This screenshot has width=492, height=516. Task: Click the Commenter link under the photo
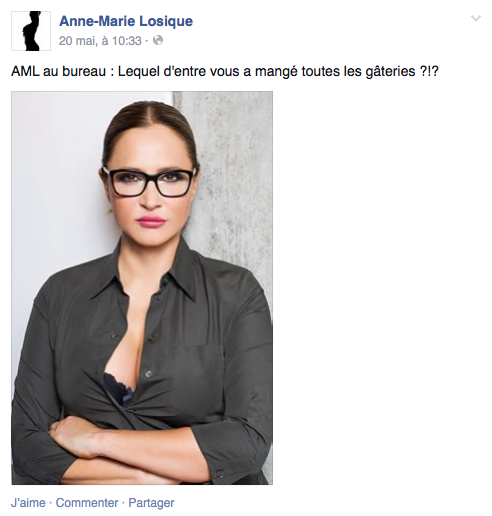pos(87,503)
